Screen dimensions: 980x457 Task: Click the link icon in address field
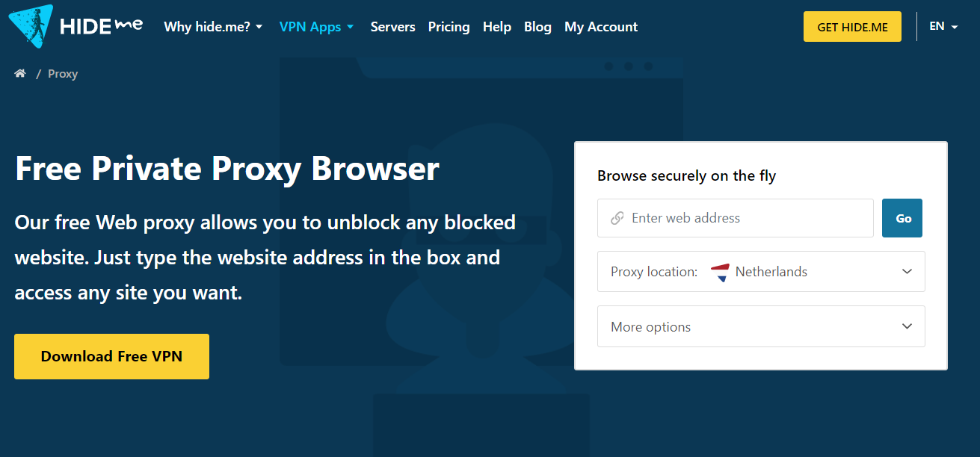coord(617,218)
